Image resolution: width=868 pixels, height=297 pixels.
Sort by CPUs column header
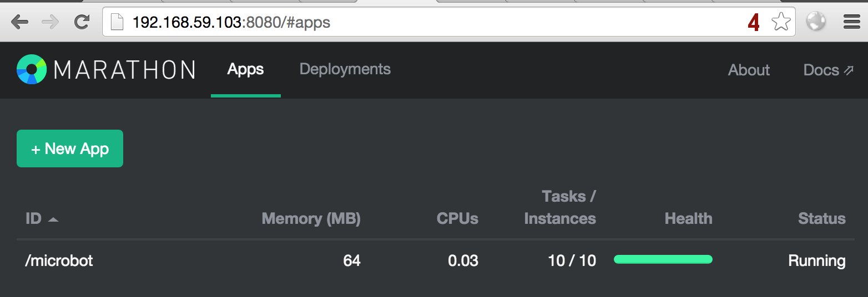coord(457,218)
